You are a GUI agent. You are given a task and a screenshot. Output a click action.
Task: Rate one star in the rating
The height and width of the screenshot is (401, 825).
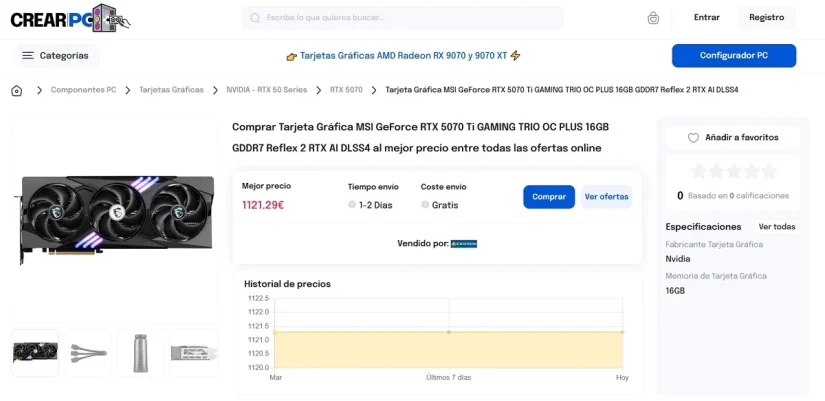tap(699, 171)
